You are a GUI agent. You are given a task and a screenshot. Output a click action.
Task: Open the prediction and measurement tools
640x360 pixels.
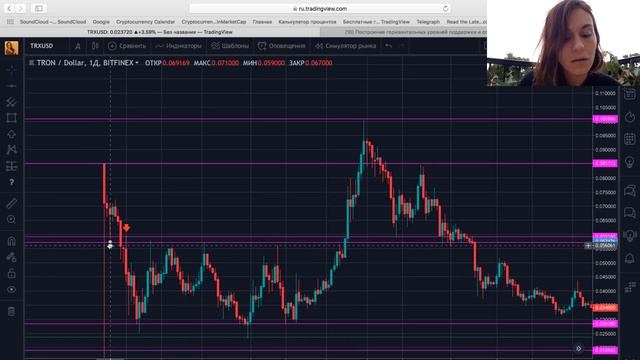click(x=11, y=166)
